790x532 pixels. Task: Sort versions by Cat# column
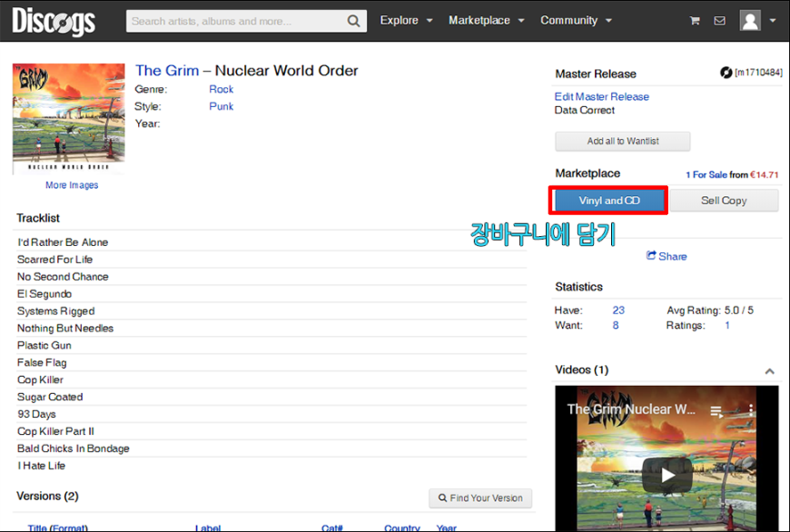tap(332, 527)
